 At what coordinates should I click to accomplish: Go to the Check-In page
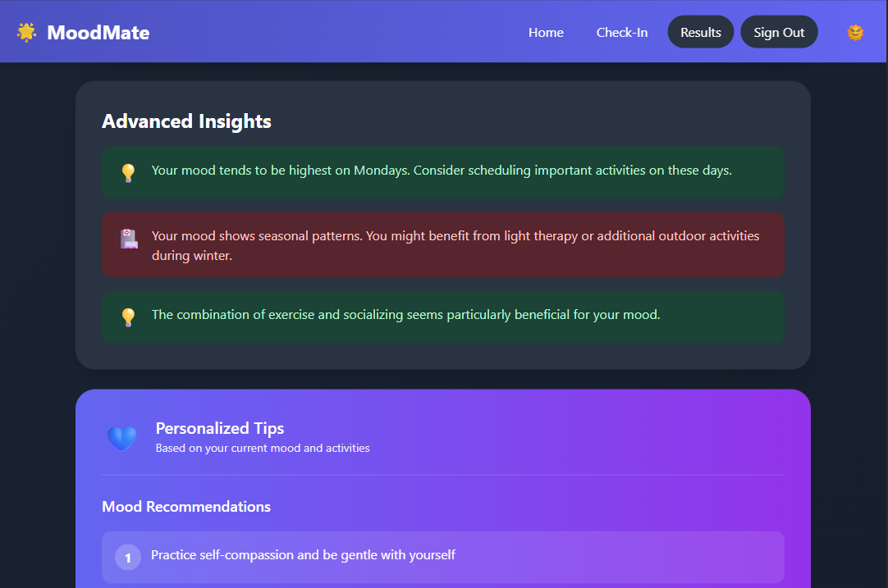pyautogui.click(x=622, y=32)
